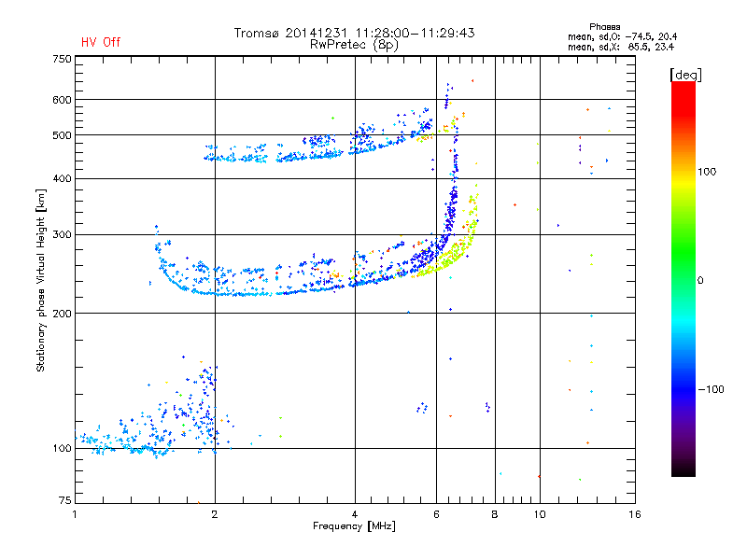Image resolution: width=747 pixels, height=560 pixels.
Task: Click the x-axis '10' tick label
Action: 540,514
